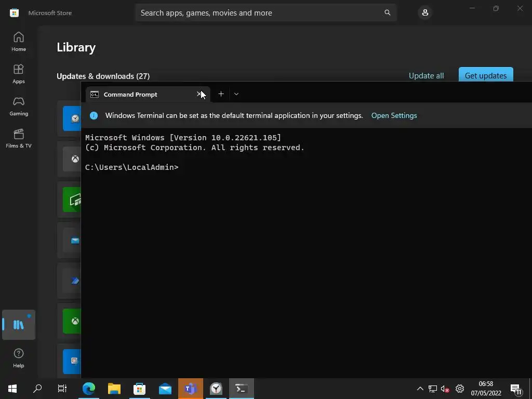Click the blue arrow app tile in Library
The image size is (532, 399).
pos(72,281)
